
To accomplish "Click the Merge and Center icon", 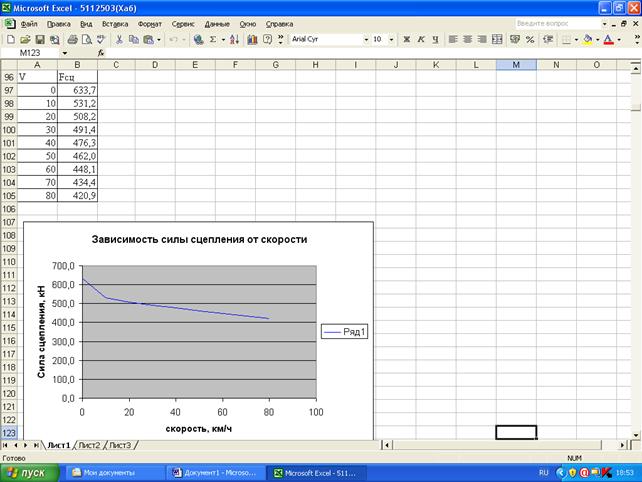I will tap(497, 40).
